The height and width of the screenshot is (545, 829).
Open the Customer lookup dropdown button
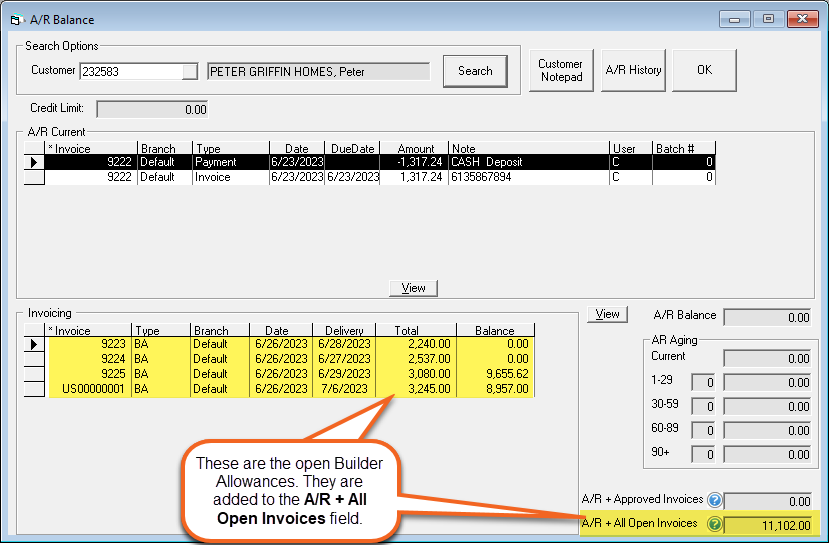pos(190,71)
